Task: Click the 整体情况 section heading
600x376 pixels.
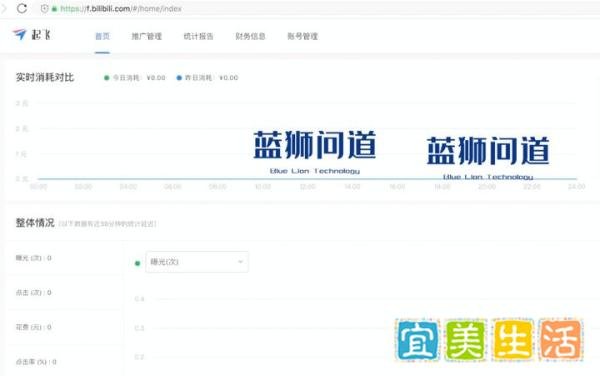Action: tap(35, 223)
